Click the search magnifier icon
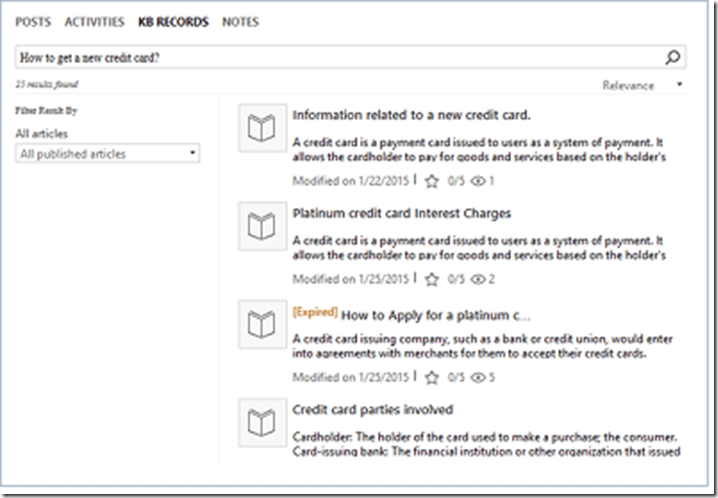Screen dimensions: 718x498 point(673,58)
